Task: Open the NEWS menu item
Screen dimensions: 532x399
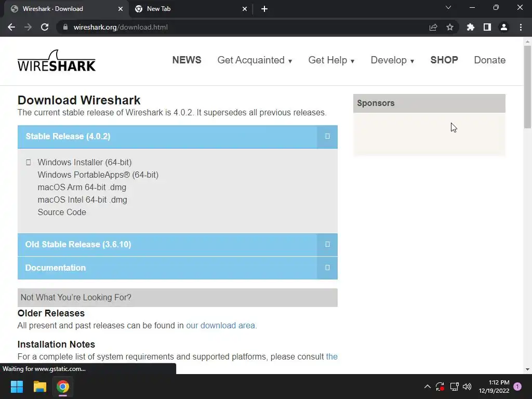Action: click(187, 60)
